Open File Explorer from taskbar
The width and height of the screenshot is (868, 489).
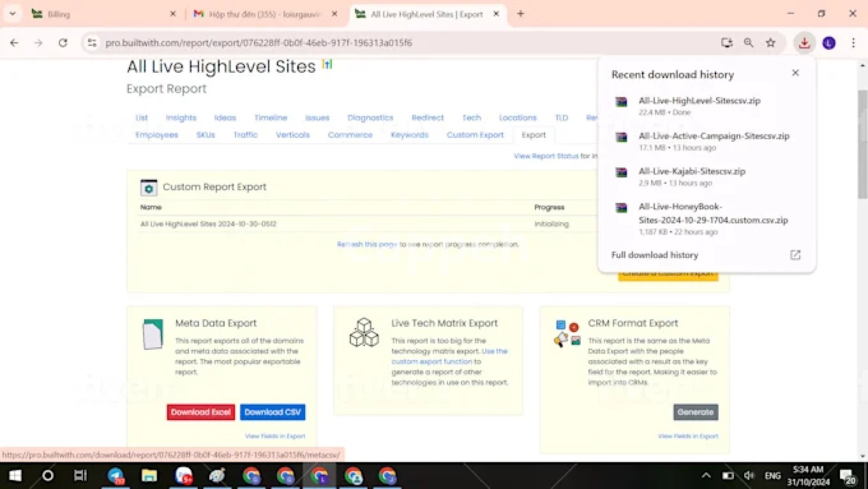(149, 476)
